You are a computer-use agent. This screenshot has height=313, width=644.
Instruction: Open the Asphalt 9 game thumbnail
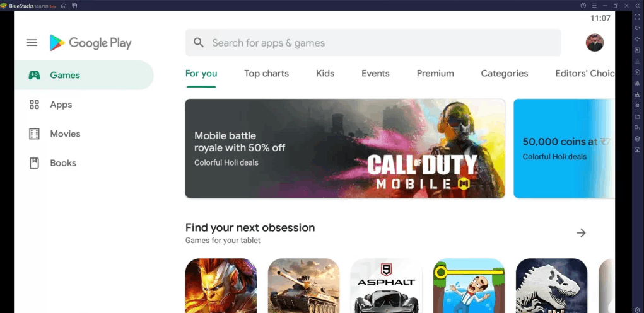coord(386,285)
